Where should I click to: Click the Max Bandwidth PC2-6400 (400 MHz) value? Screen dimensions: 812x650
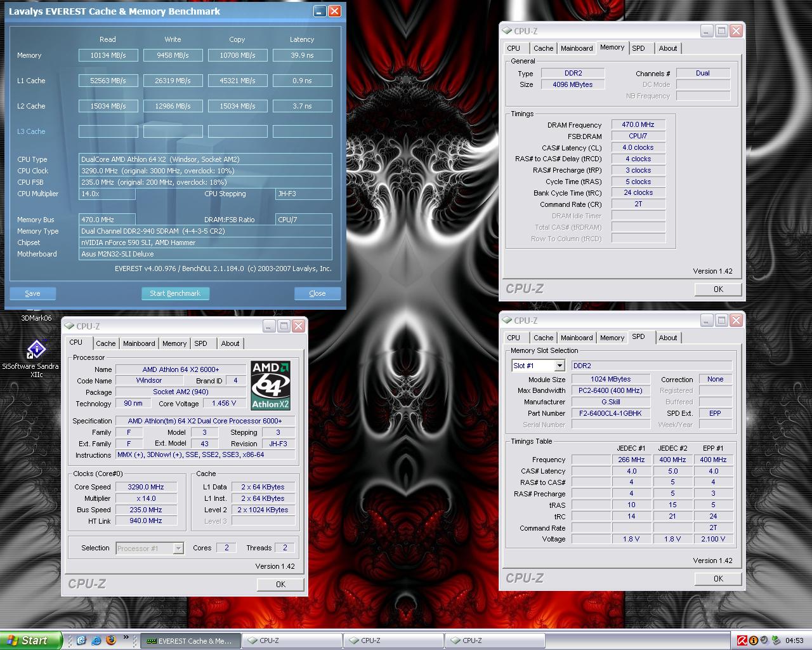tap(611, 390)
